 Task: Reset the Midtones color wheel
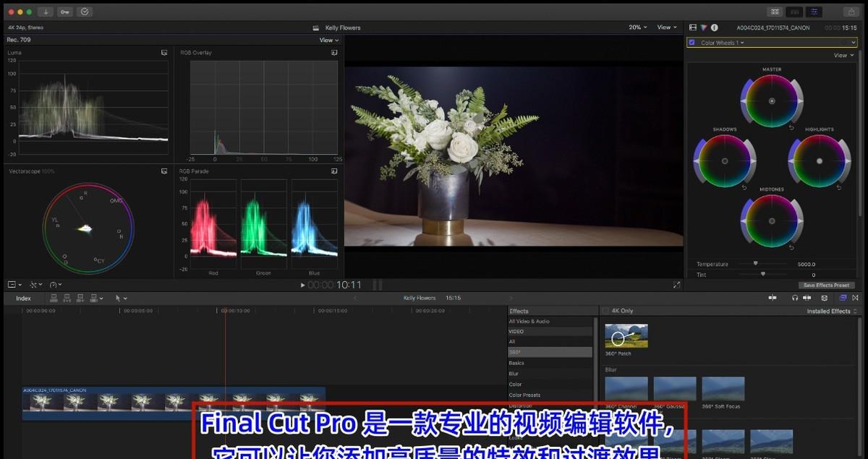click(791, 246)
